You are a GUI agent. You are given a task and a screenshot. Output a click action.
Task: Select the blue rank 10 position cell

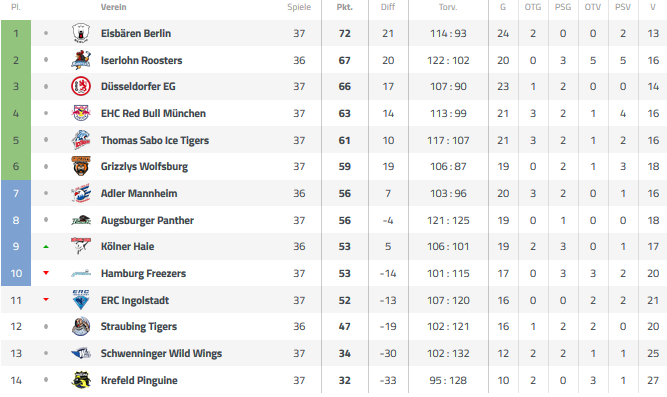[x=16, y=273]
